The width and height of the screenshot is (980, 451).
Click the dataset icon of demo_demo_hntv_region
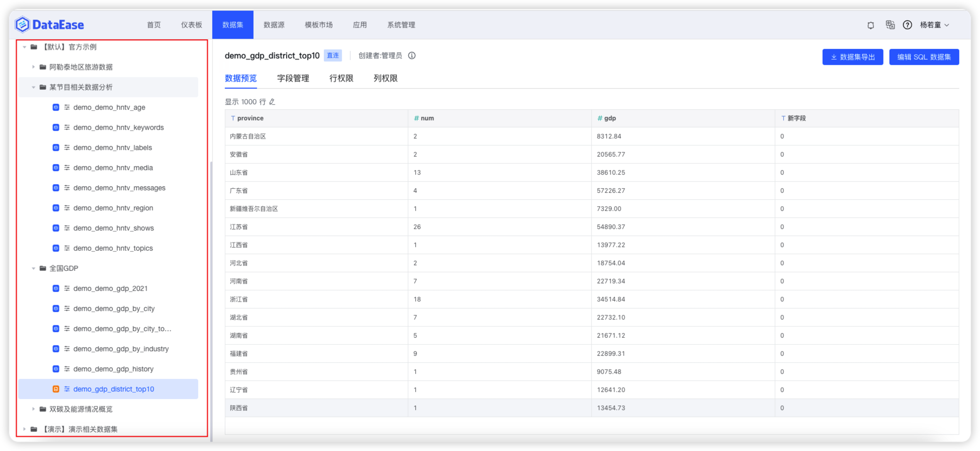click(x=56, y=208)
